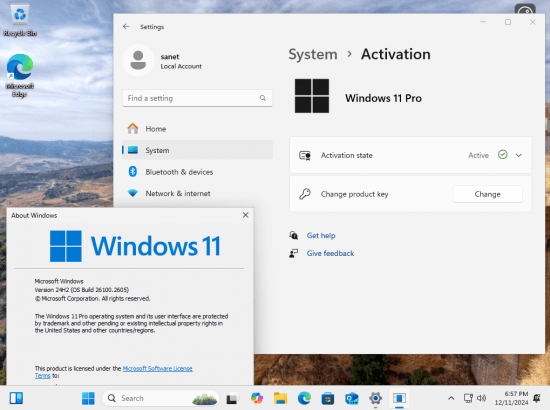Open the notification bell icon

coord(537,398)
